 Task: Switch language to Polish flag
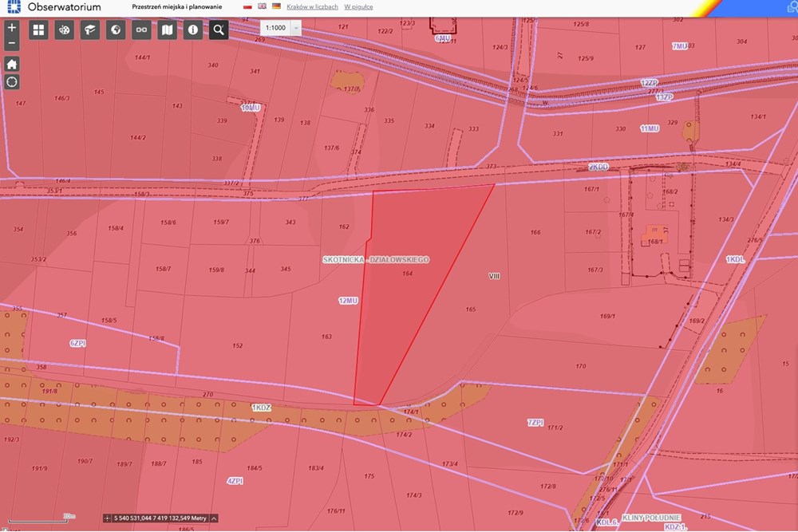[247, 6]
